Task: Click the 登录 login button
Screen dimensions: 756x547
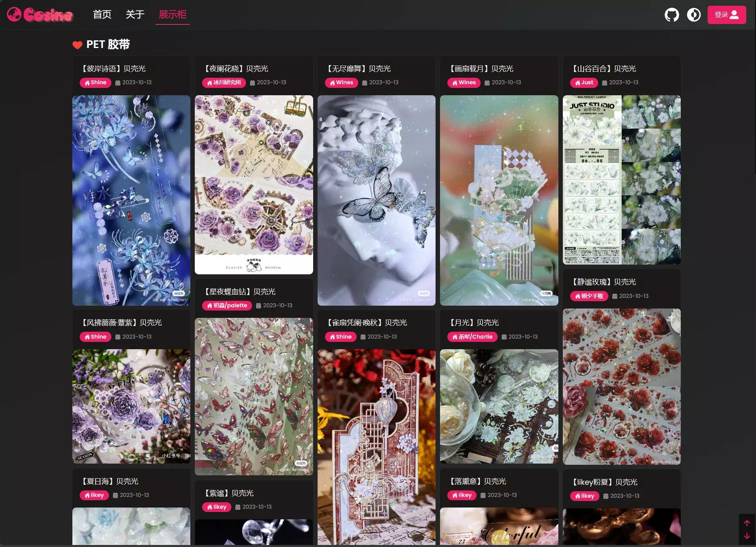Action: tap(726, 15)
